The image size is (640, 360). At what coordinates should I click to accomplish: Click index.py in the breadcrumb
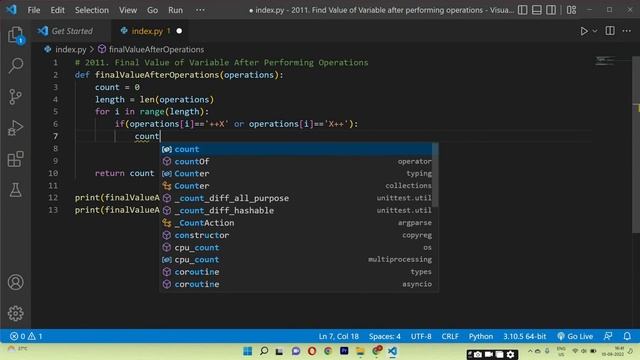[x=71, y=49]
